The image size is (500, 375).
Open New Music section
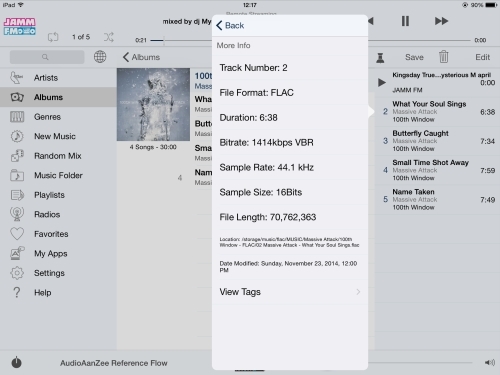tap(58, 136)
